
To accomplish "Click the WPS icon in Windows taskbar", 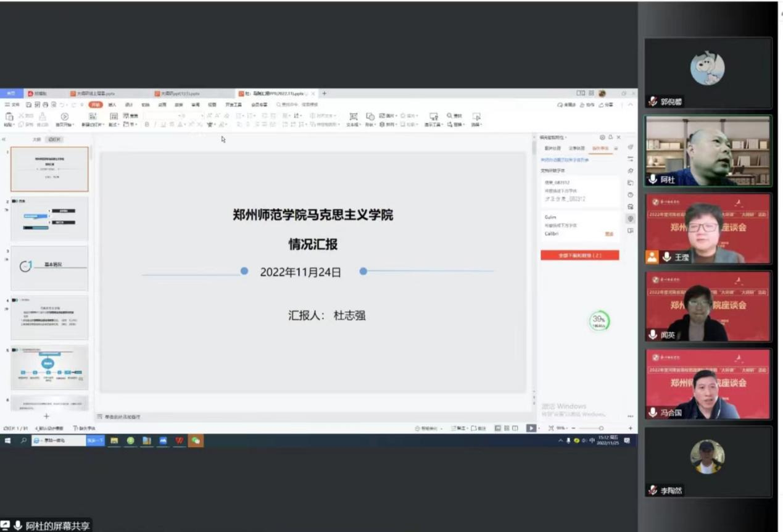I will 180,441.
